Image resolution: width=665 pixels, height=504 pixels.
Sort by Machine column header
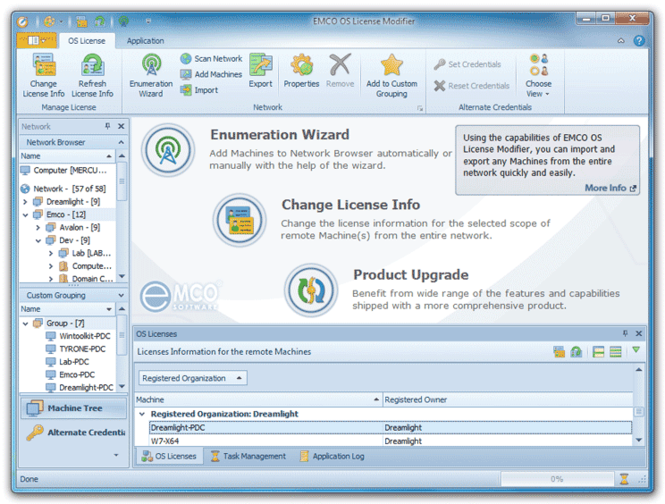[258, 400]
